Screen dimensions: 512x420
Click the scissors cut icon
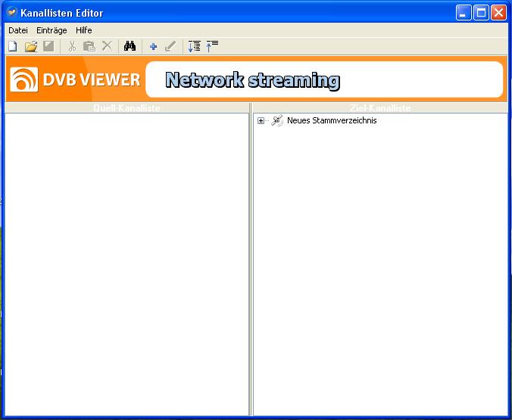[x=72, y=46]
